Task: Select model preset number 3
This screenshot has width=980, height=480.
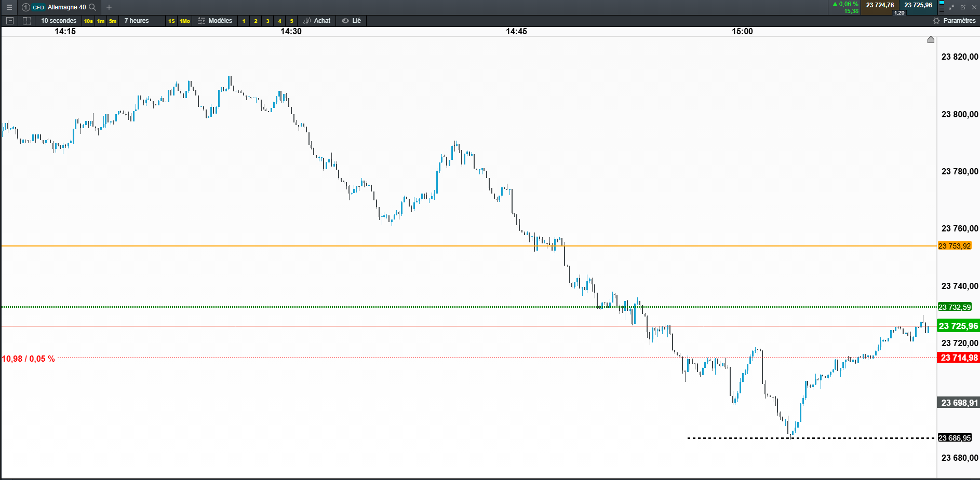Action: tap(267, 21)
